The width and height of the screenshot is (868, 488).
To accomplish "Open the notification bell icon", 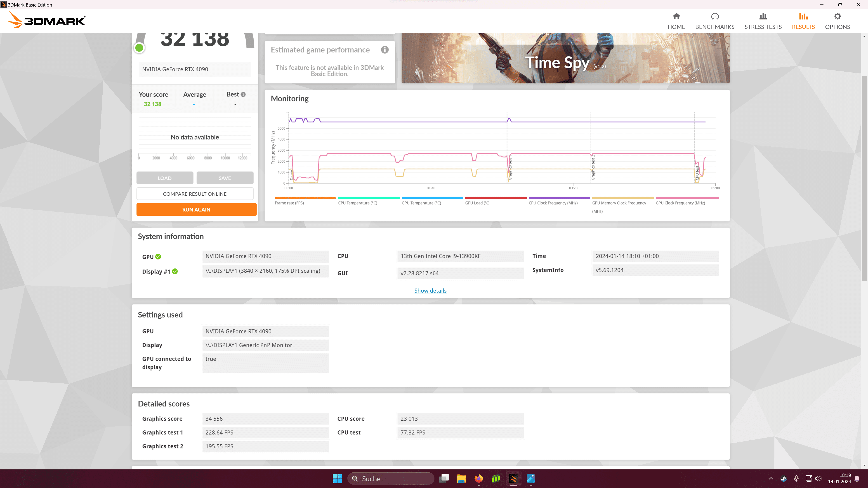I will point(857,479).
